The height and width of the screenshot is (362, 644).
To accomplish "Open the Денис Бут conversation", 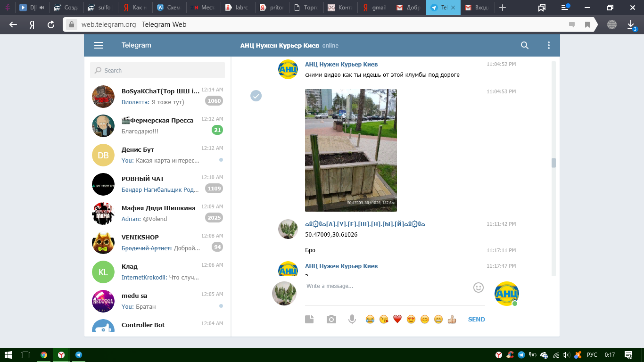I will (157, 155).
